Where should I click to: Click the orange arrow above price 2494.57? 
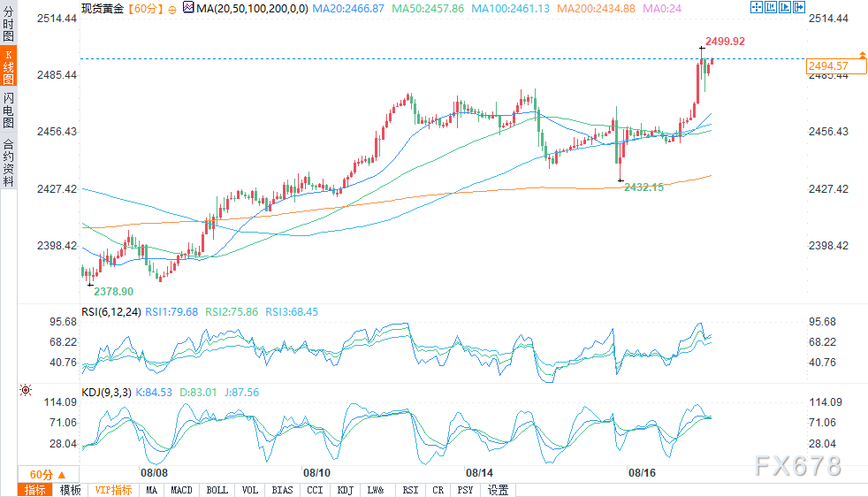pos(863,54)
